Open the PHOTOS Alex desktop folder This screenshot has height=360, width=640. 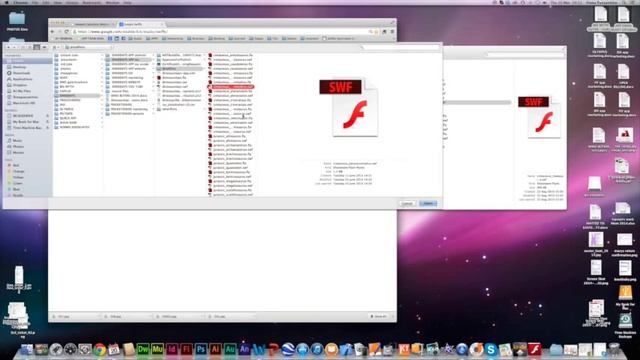point(17,22)
